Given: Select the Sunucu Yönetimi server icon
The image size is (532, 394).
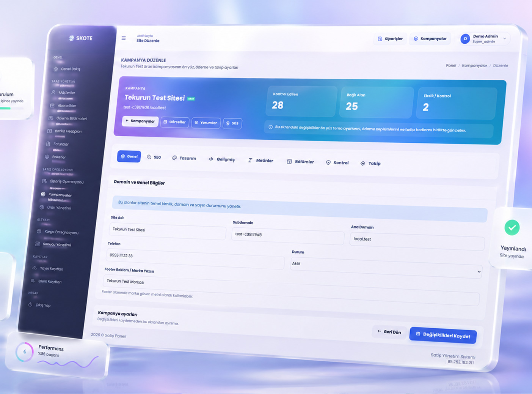Looking at the screenshot, I should pyautogui.click(x=38, y=244).
